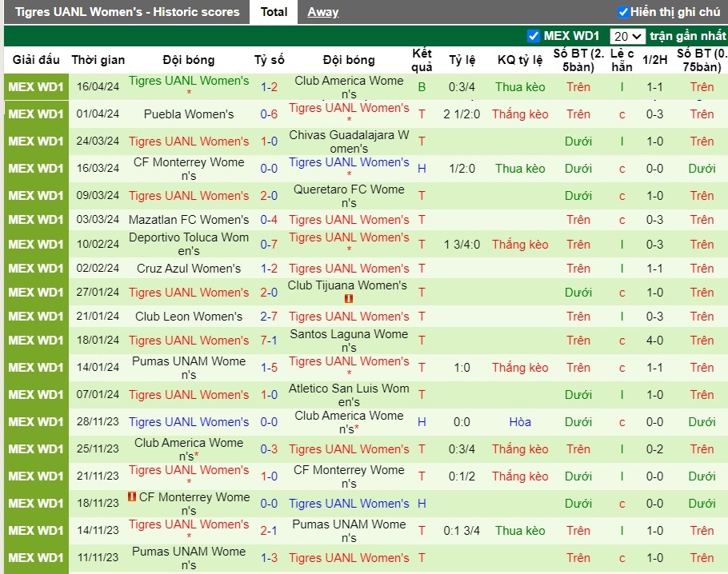Viewport: 728px width, 574px height.
Task: Click Thua kèo on 16/03/24 row
Action: (x=520, y=169)
